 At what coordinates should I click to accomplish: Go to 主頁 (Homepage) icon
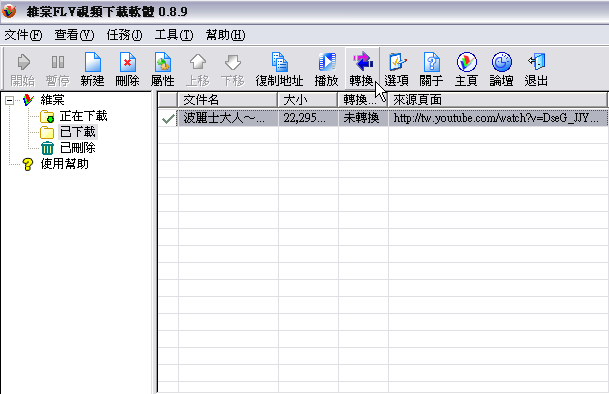point(466,70)
